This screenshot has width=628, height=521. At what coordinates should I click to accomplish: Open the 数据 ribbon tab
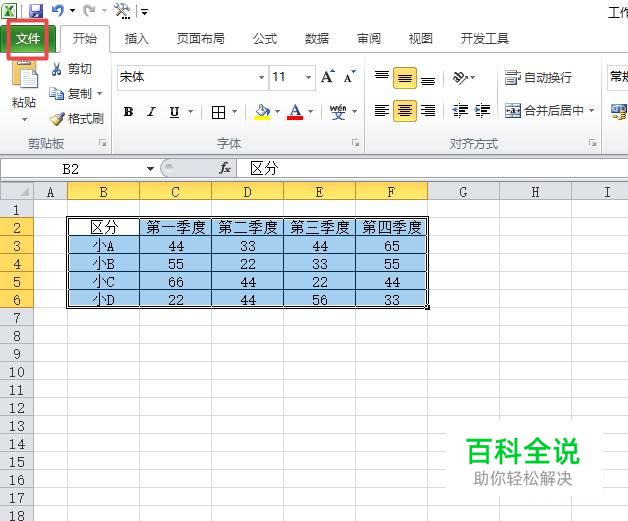click(317, 39)
